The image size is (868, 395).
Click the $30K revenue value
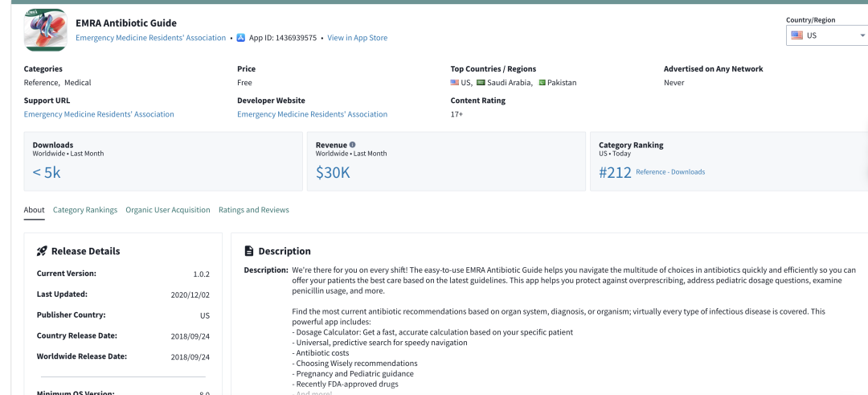coord(333,172)
